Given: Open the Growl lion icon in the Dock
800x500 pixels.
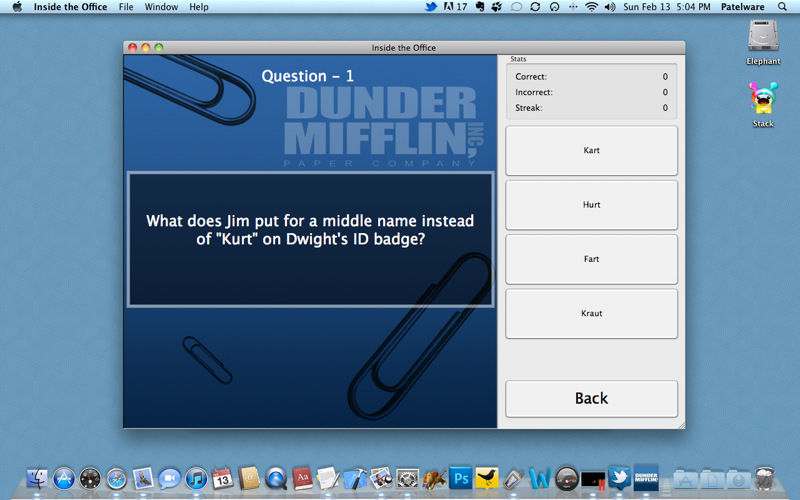Looking at the screenshot, I should coord(434,479).
